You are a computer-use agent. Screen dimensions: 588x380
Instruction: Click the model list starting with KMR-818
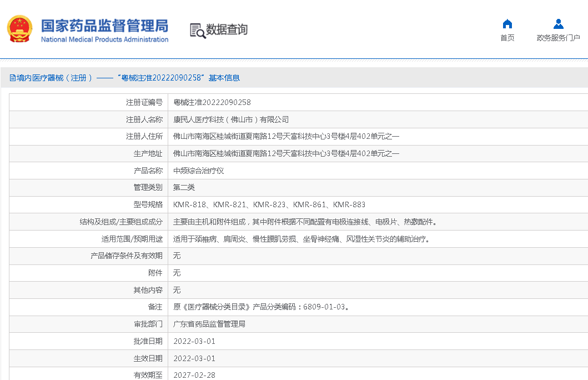269,204
